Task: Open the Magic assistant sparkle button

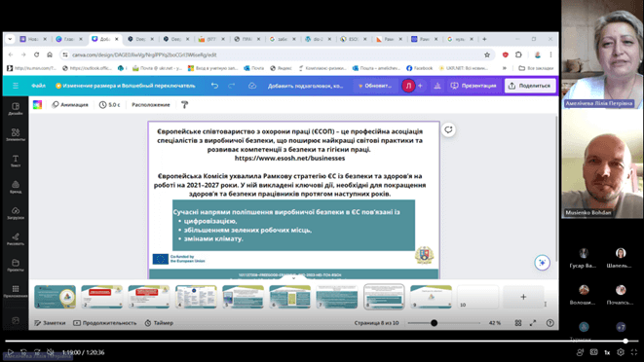Action: click(542, 263)
